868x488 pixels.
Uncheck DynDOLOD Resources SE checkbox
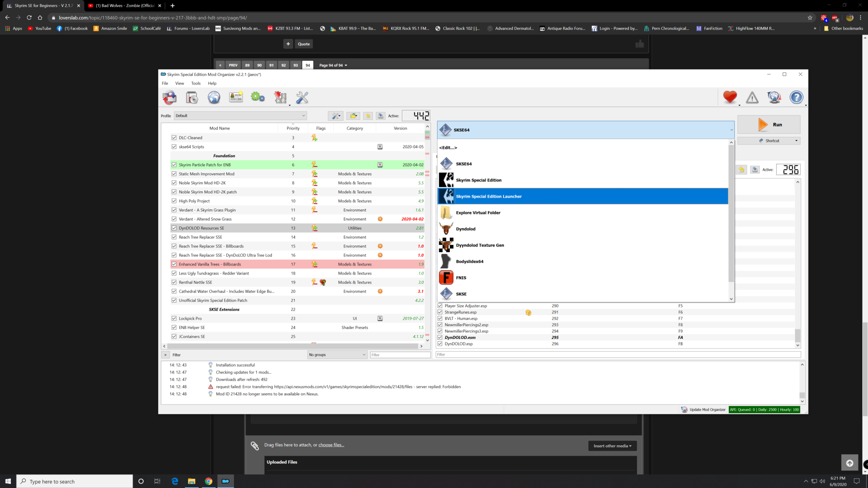174,228
